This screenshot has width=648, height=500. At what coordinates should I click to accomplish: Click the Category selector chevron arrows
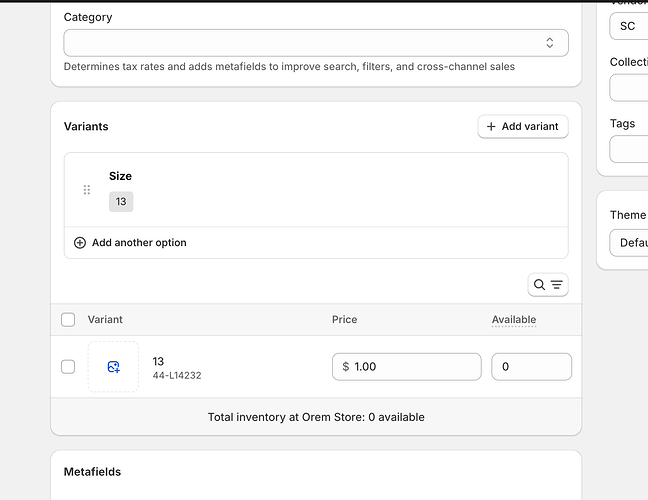point(550,43)
